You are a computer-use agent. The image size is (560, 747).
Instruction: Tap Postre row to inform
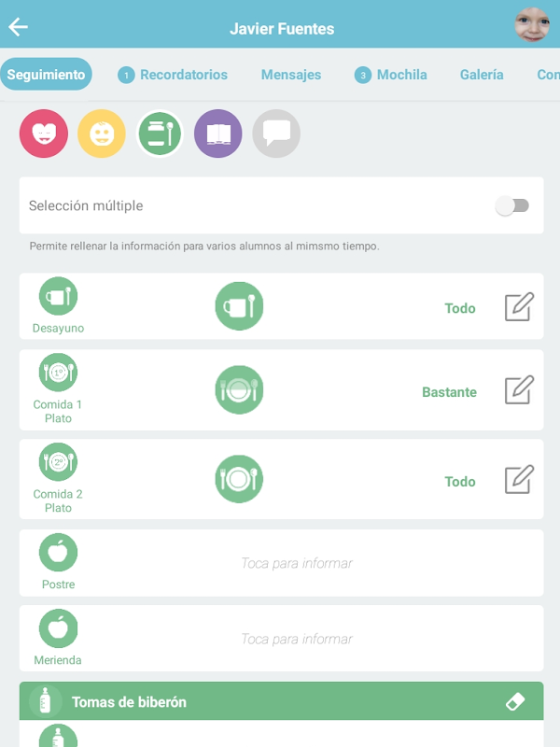297,563
